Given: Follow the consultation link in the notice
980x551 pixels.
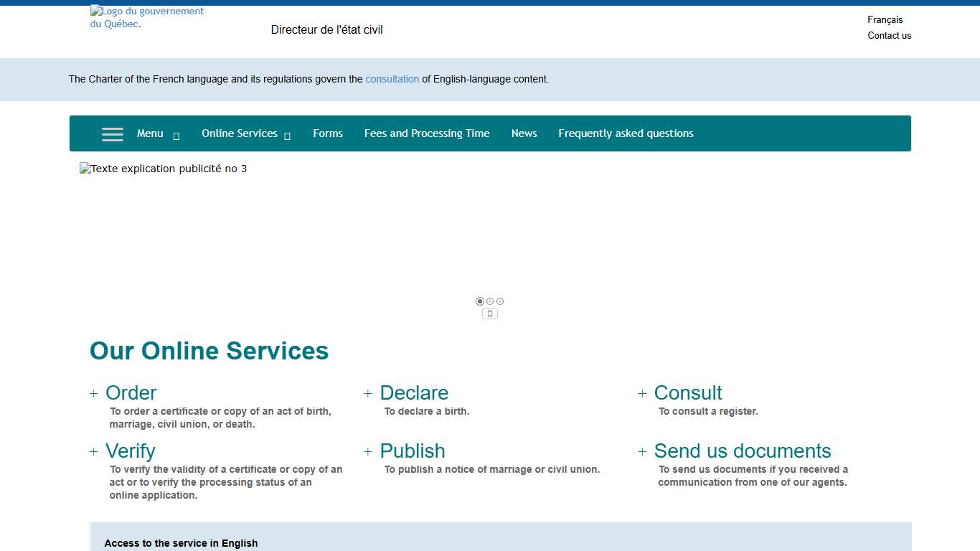Looking at the screenshot, I should point(392,80).
